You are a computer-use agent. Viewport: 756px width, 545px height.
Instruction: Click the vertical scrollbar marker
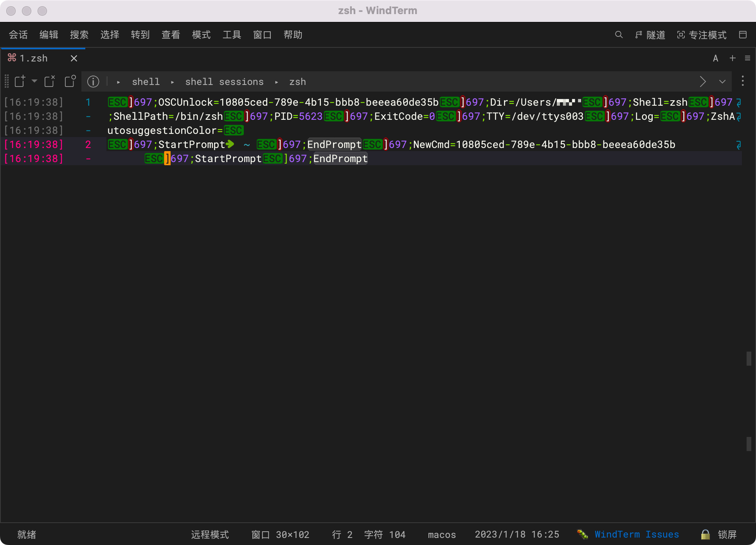click(x=749, y=358)
